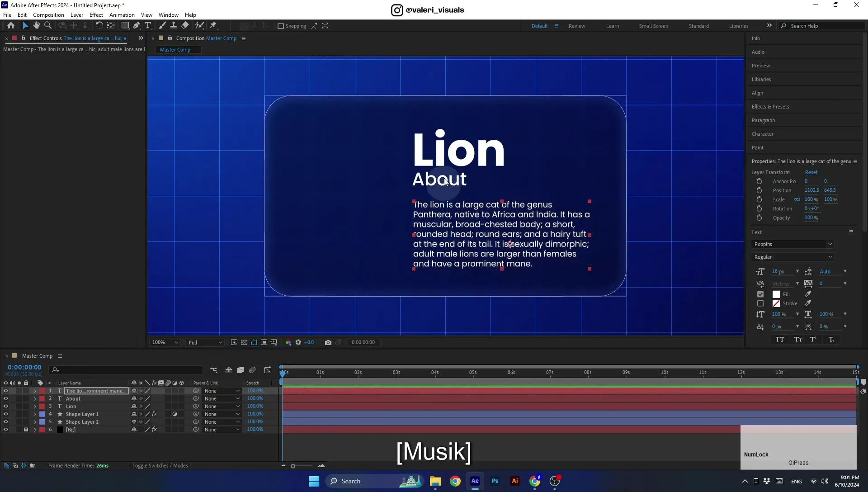Image resolution: width=868 pixels, height=492 pixels.
Task: Switch to the Review workspace
Action: click(576, 26)
